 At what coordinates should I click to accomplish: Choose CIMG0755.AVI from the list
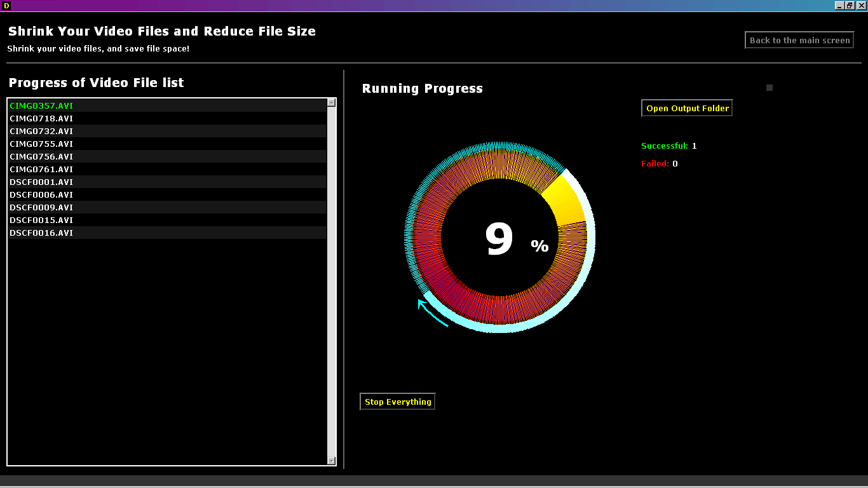click(167, 144)
